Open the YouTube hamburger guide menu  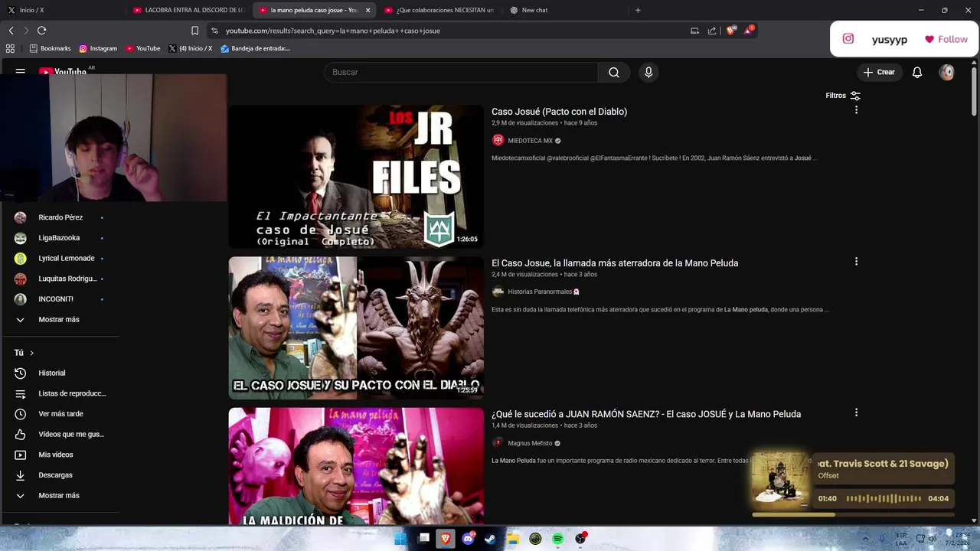click(x=21, y=71)
